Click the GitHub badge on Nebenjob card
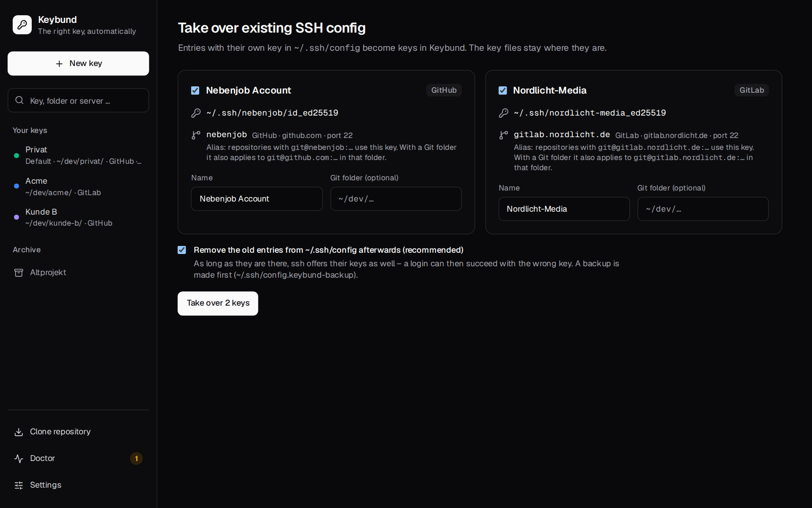Image resolution: width=812 pixels, height=508 pixels. 444,90
